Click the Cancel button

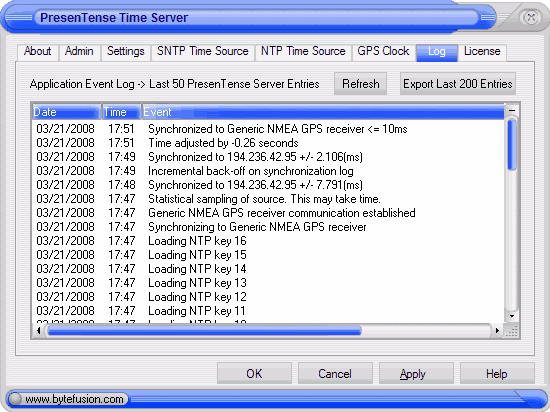point(335,373)
